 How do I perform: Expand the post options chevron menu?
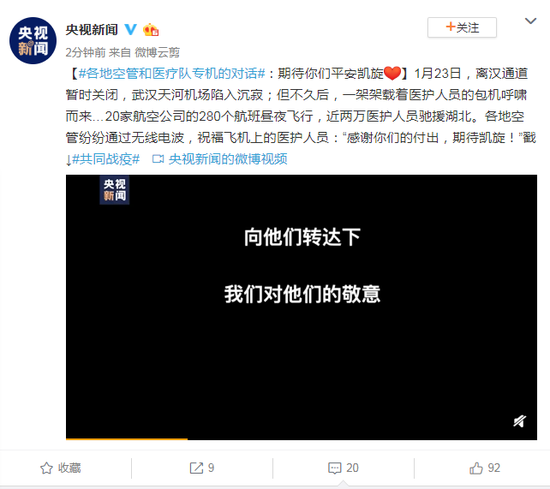pyautogui.click(x=530, y=21)
